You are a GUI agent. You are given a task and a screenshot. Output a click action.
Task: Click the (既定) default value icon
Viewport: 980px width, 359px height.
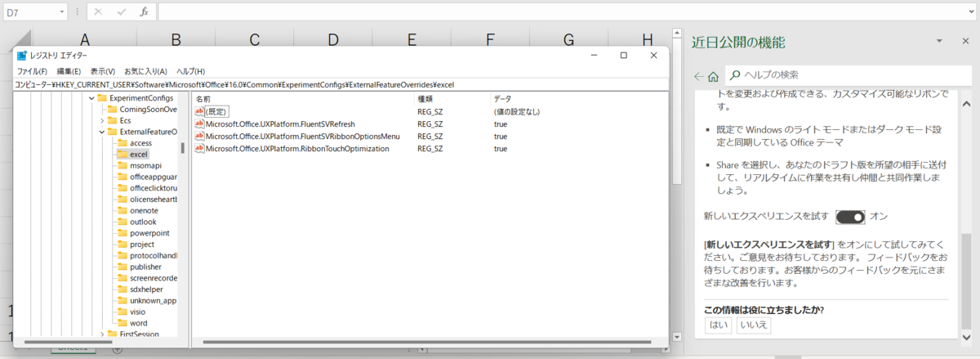(199, 111)
